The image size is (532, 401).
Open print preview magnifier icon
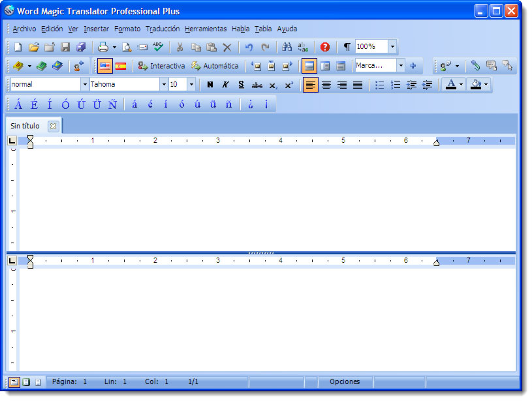tap(127, 47)
